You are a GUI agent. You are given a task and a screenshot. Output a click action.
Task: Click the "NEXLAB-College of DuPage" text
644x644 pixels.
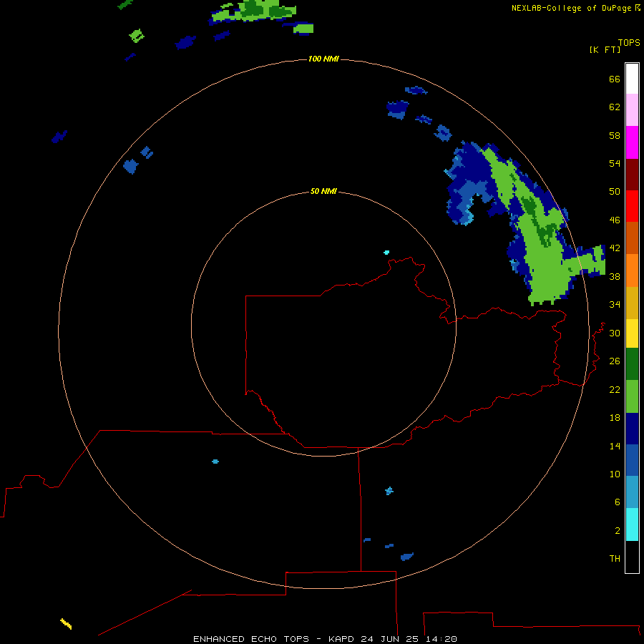[x=571, y=8]
